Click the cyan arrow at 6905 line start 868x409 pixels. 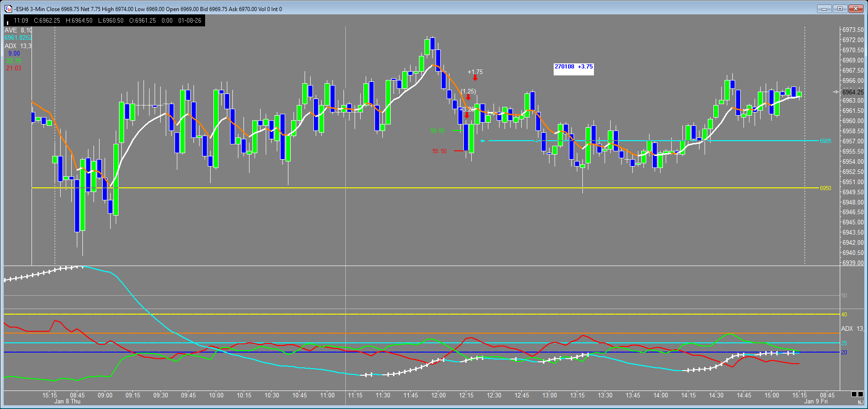[483, 141]
